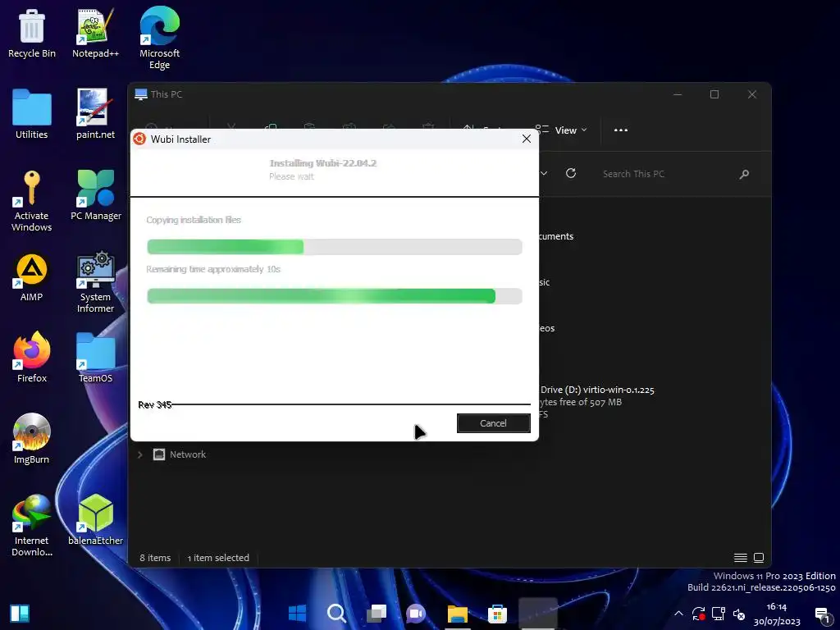This screenshot has width=840, height=630.
Task: Launch Notepad++ from the desktop
Action: (x=95, y=33)
